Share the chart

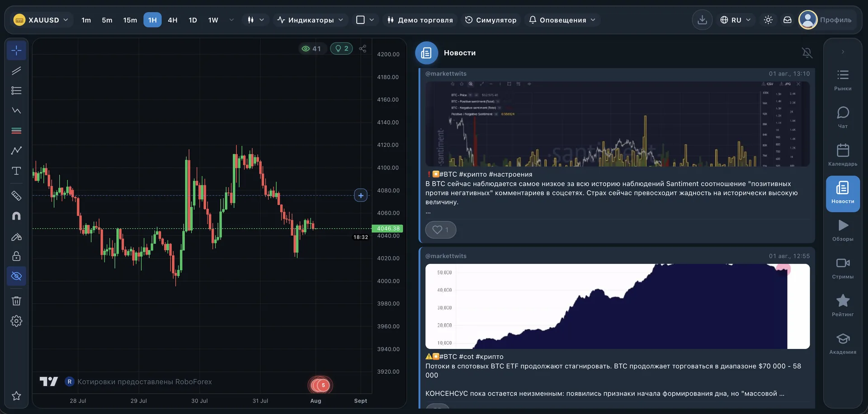tap(363, 49)
